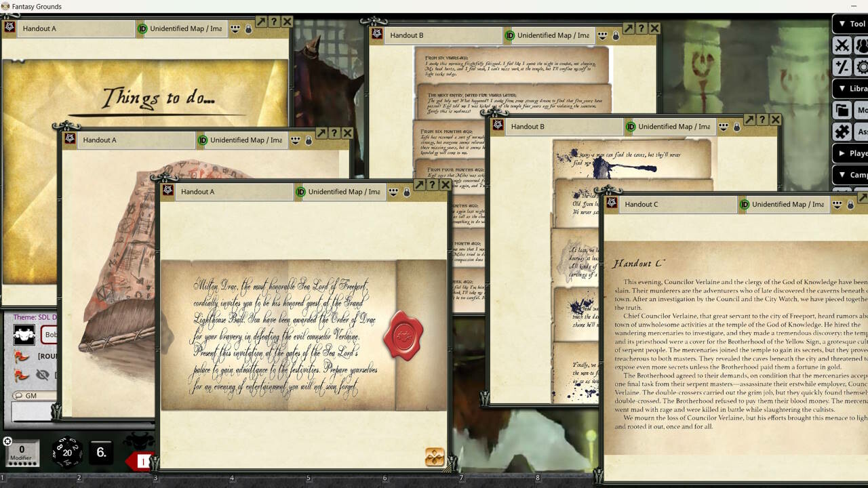
Task: Open help on the invitation Handout A window
Action: click(x=432, y=185)
